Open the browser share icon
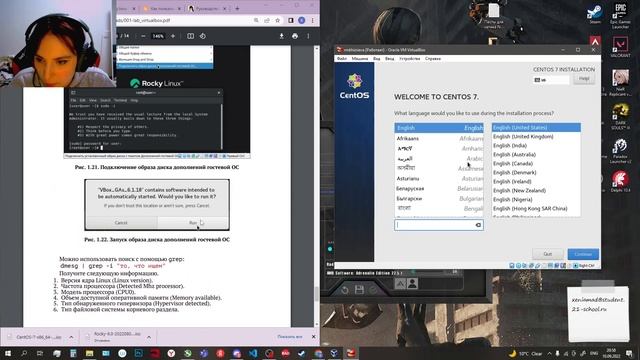This screenshot has width=640, height=360. tap(267, 20)
